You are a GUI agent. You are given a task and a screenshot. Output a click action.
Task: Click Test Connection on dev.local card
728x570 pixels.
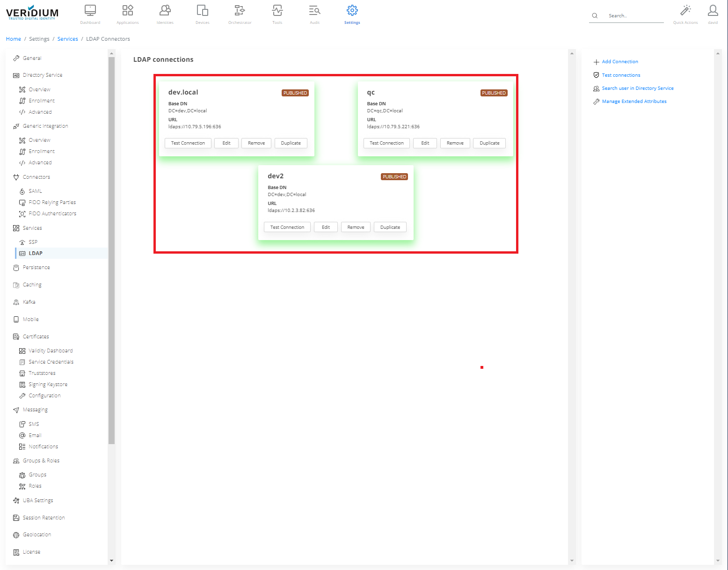point(188,143)
